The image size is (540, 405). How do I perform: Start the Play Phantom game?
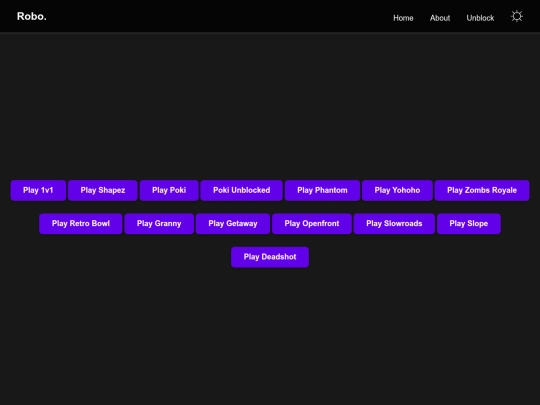(x=322, y=190)
